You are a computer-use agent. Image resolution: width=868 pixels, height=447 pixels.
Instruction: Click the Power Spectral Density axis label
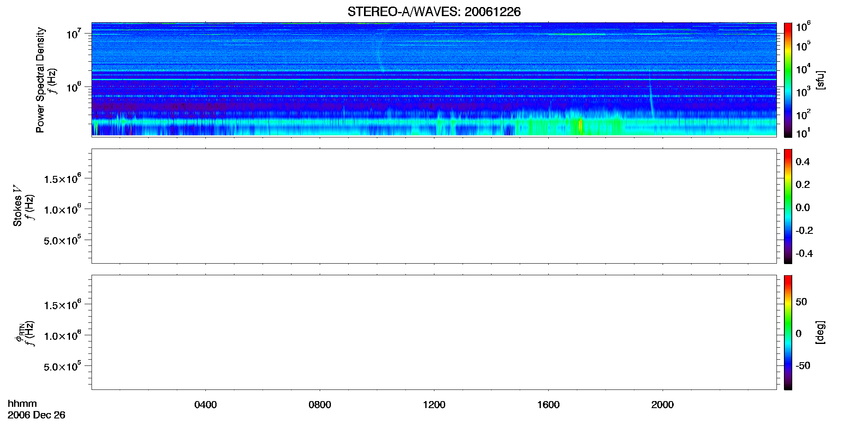tap(40, 80)
